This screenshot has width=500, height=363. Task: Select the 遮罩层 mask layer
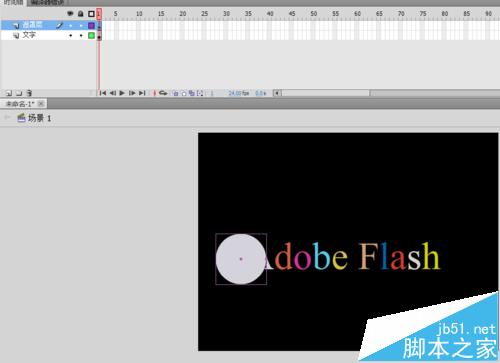coord(48,25)
